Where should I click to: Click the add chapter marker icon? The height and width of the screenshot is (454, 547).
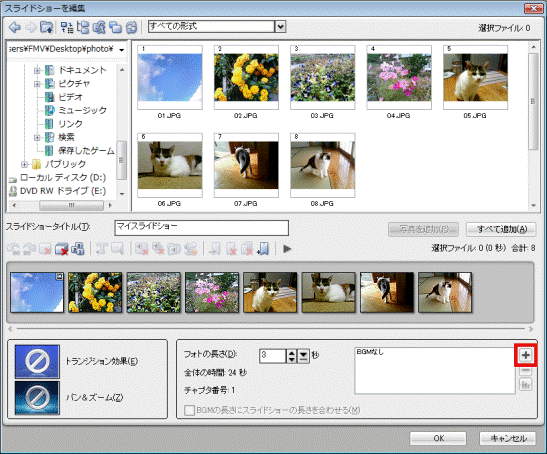(x=215, y=249)
